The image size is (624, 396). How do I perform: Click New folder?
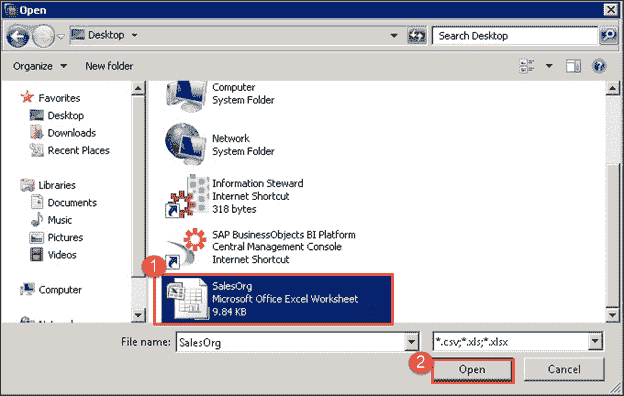[x=109, y=66]
